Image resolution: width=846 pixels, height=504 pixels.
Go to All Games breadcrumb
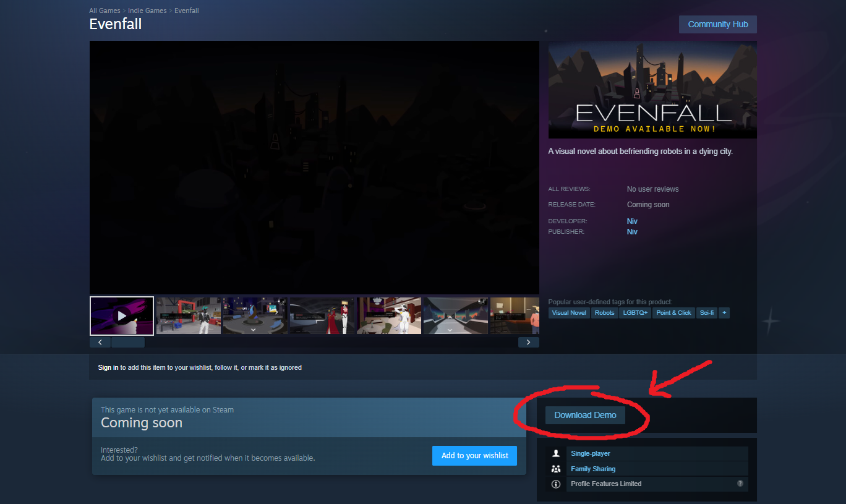tap(105, 11)
